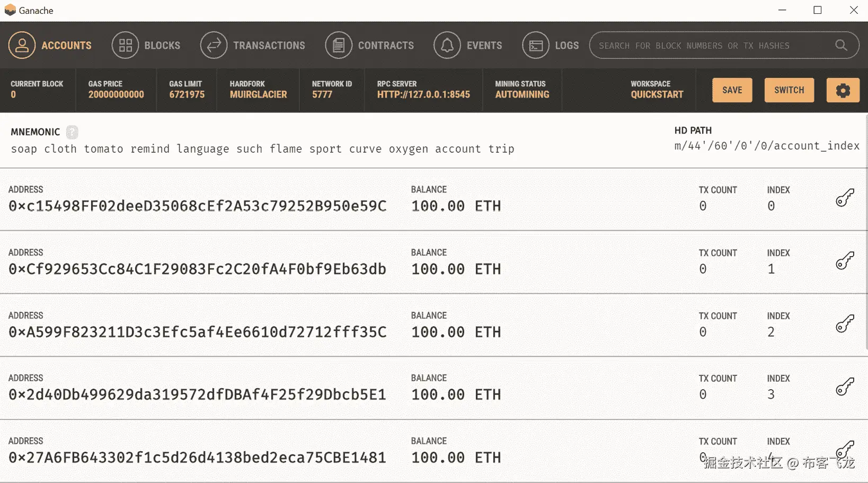Save the Quickstart workspace
Image resolution: width=868 pixels, height=483 pixels.
tap(732, 90)
